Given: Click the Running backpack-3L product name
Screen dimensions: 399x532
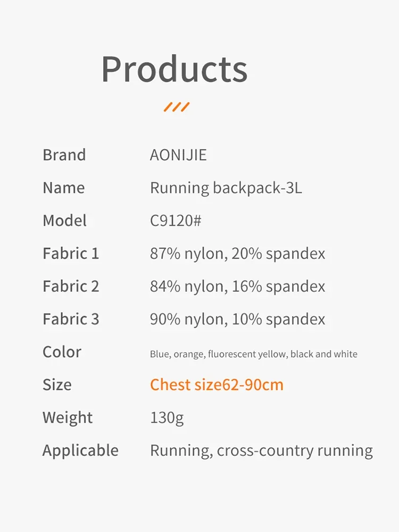Looking at the screenshot, I should click(226, 188).
